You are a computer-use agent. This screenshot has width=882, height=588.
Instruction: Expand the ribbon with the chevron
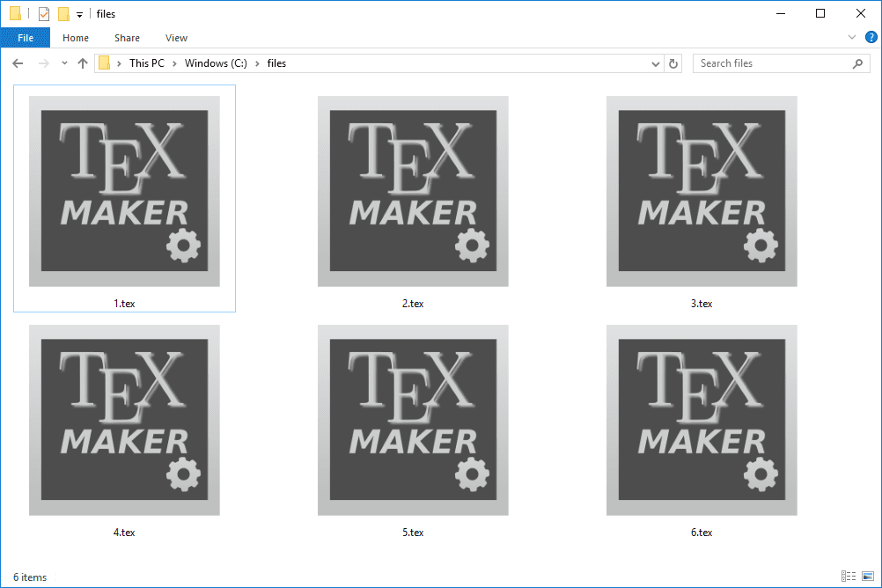[x=851, y=38]
